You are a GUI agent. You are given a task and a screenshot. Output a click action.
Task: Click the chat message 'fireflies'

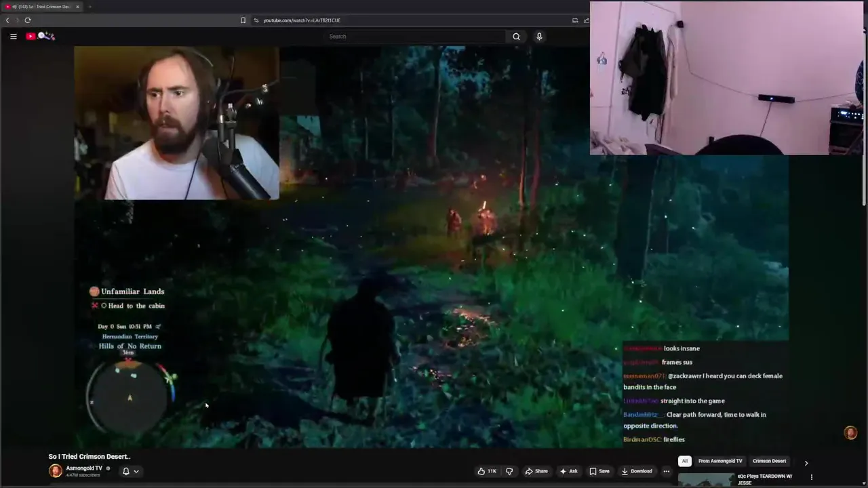point(674,439)
